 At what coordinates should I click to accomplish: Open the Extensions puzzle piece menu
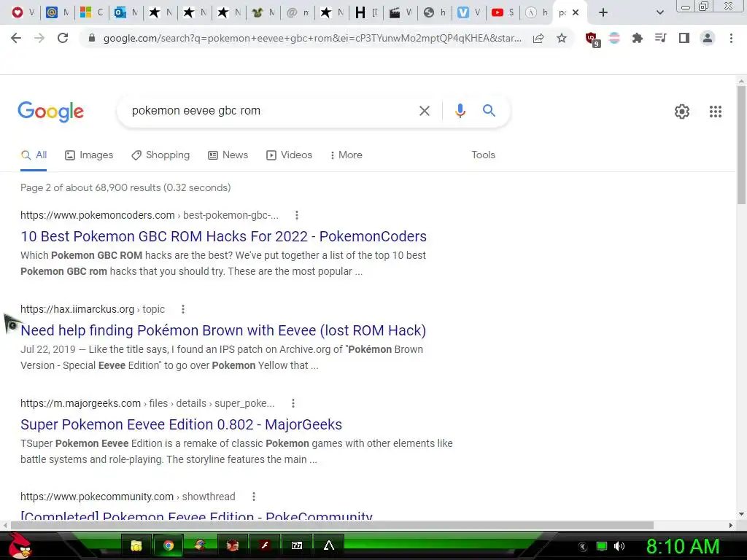637,38
